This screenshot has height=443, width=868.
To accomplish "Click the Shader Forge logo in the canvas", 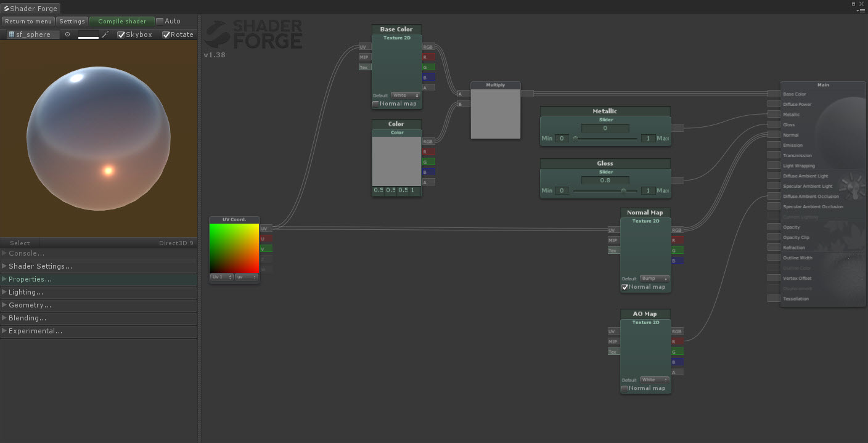I will (253, 35).
